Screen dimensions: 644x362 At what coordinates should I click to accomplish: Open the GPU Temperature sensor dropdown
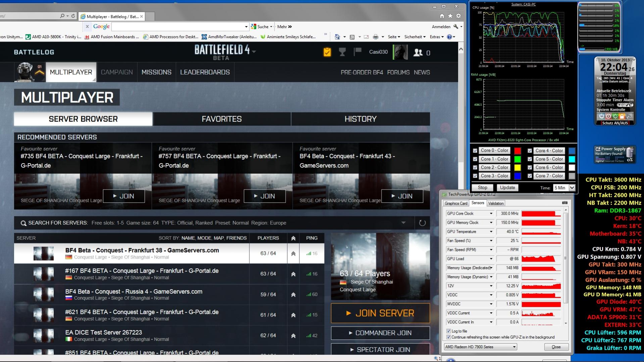point(491,231)
